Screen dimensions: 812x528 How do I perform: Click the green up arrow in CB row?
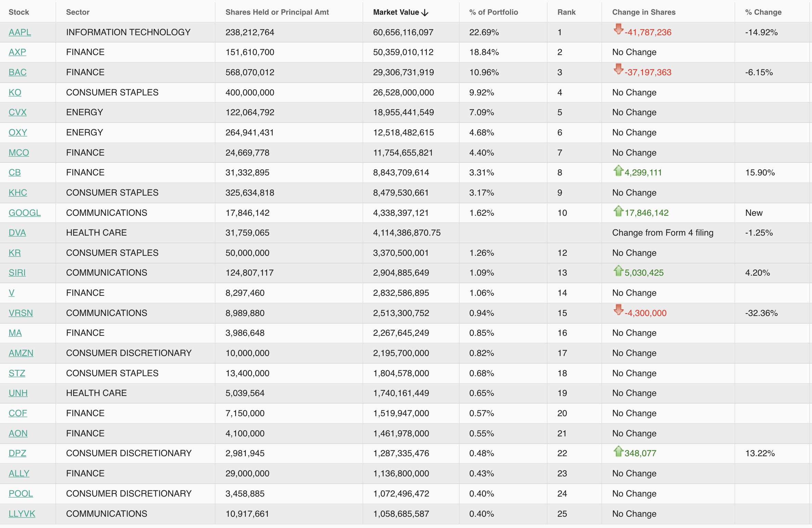coord(618,170)
